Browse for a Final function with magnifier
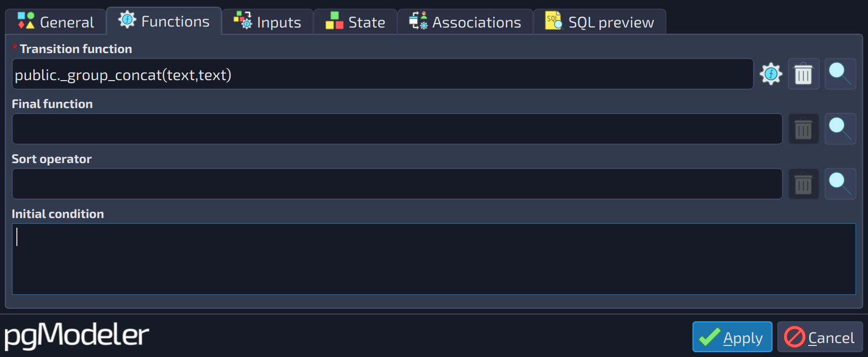The image size is (868, 357). 840,129
